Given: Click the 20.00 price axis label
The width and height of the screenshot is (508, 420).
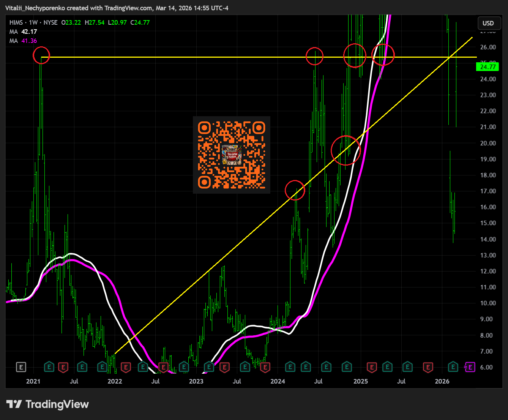Looking at the screenshot, I should pyautogui.click(x=488, y=143).
